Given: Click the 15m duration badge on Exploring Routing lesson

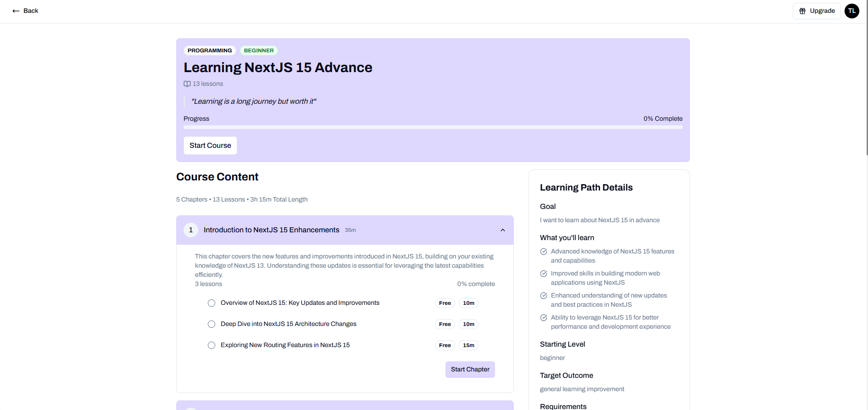Looking at the screenshot, I should 469,345.
